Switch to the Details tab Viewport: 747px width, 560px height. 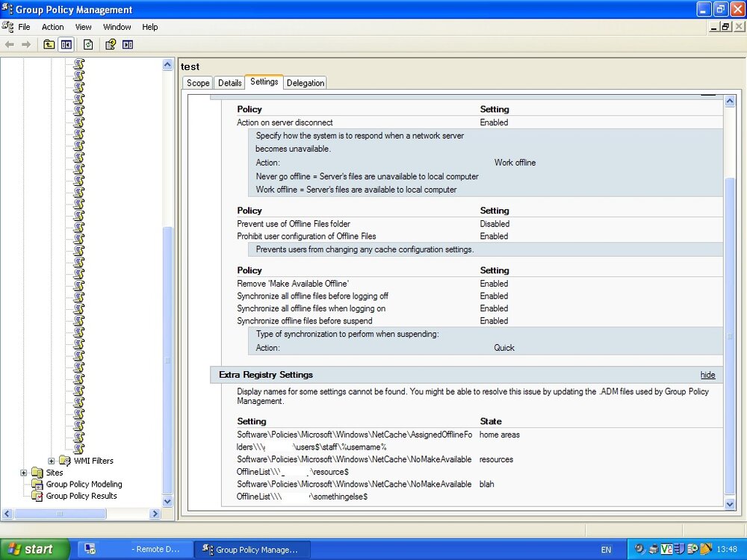coord(229,83)
